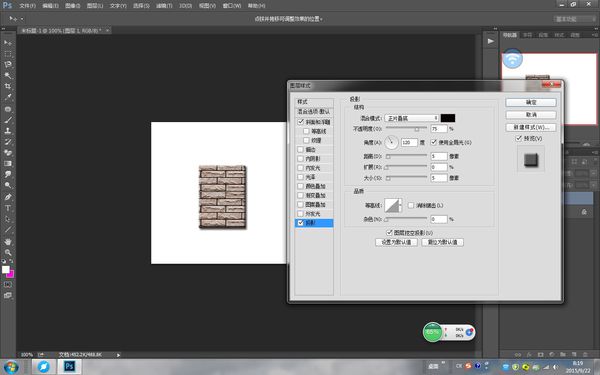Screen dimensions: 600x375
Task: Click the 新建样式(W)... button
Action: pos(531,127)
